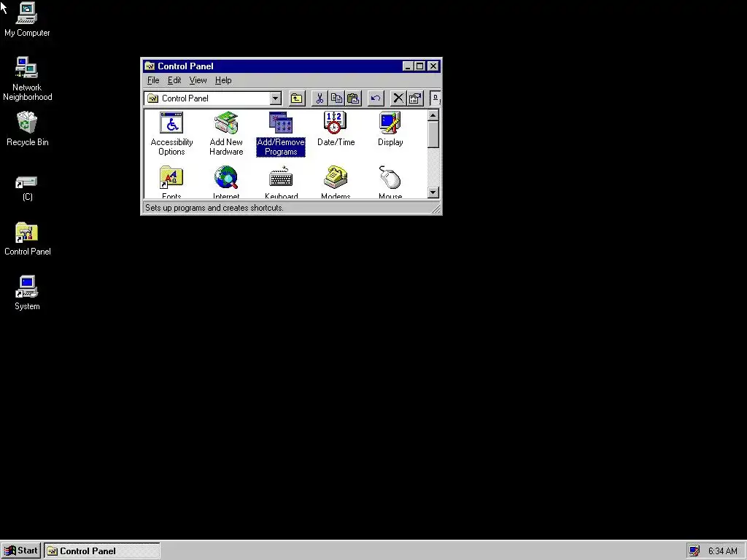Click the Paste clipboard toolbar icon
Screen dimensions: 747x560
click(x=353, y=98)
